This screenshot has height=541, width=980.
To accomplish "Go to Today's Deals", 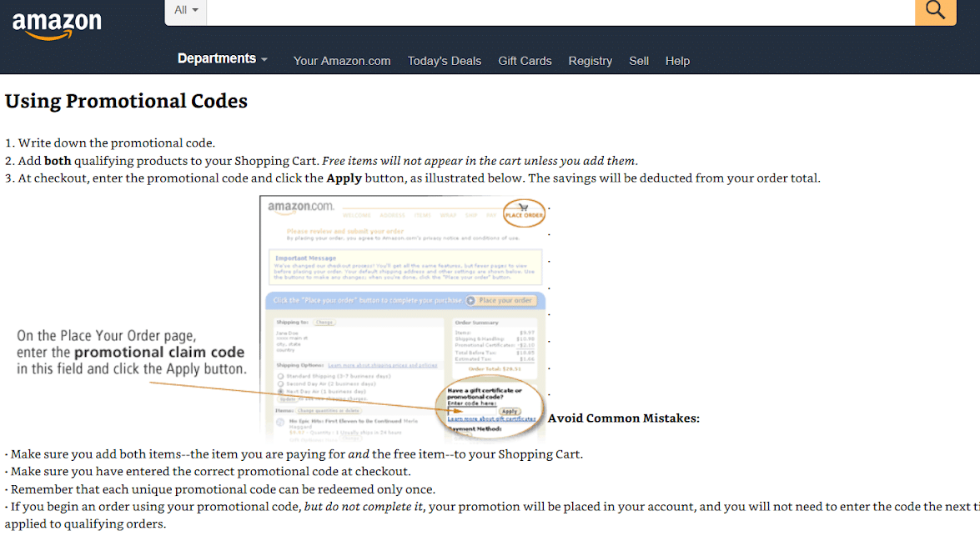I will tap(445, 61).
